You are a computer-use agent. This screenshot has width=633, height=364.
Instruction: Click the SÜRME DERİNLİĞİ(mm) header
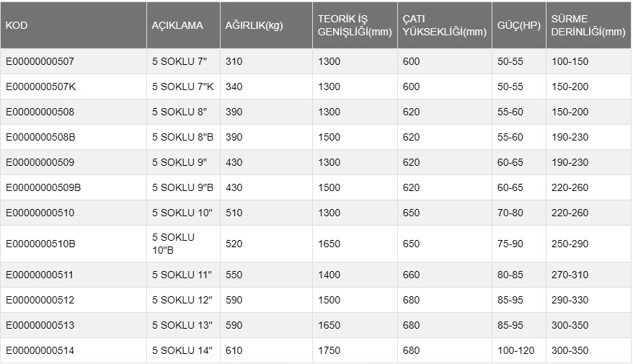[588, 25]
